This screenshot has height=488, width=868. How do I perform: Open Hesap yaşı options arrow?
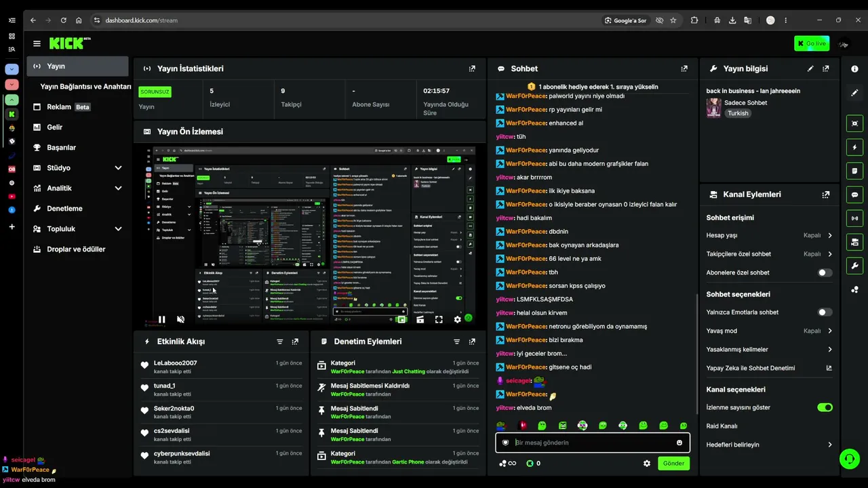click(829, 235)
